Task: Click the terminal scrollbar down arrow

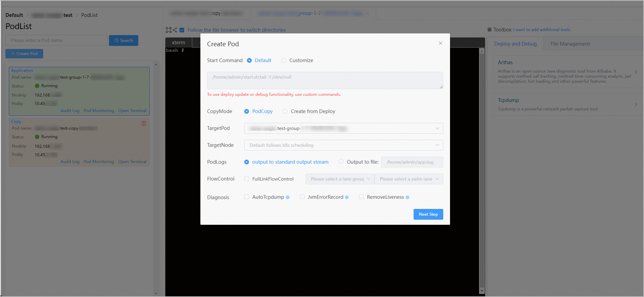Action: point(482,291)
